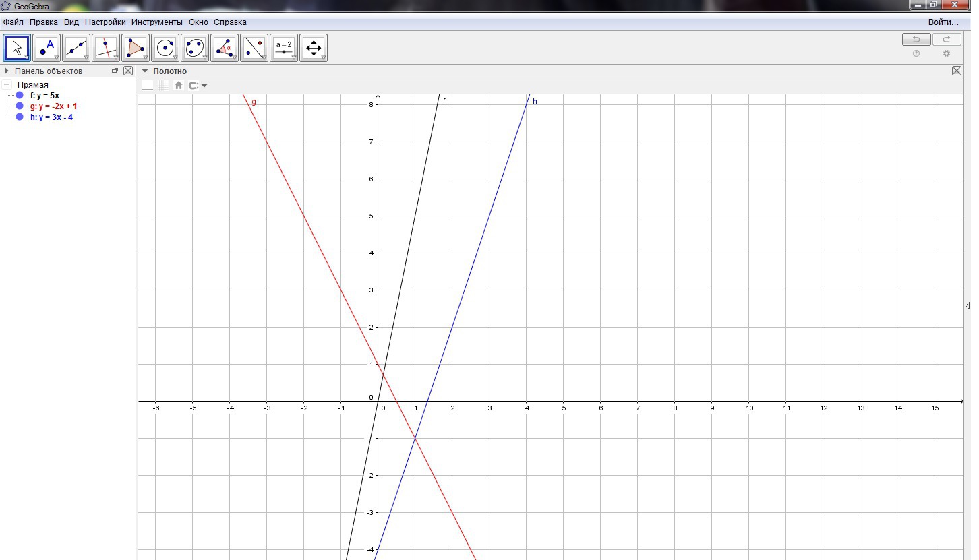Click the Войти... sign-in link

coord(943,22)
